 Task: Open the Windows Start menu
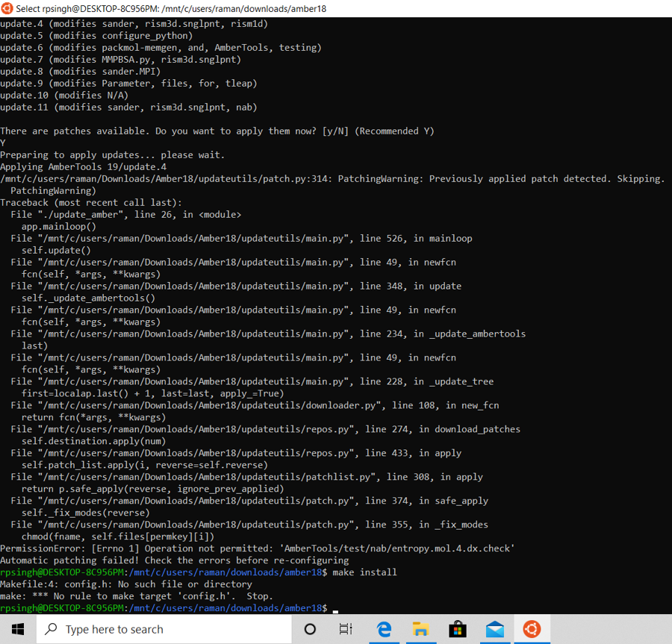coord(17,629)
